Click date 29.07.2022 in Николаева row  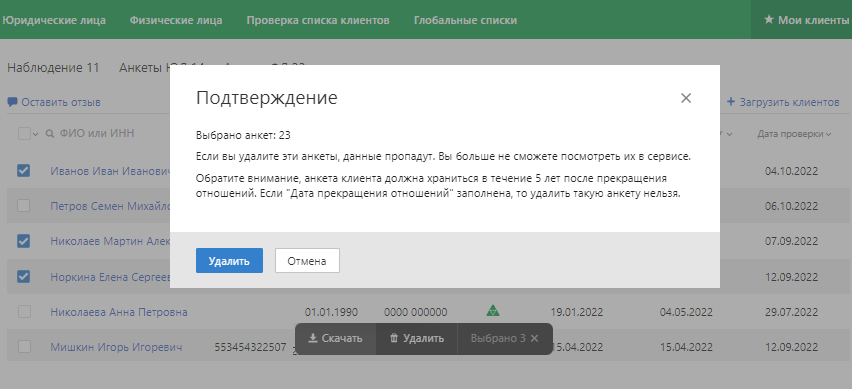click(x=791, y=312)
